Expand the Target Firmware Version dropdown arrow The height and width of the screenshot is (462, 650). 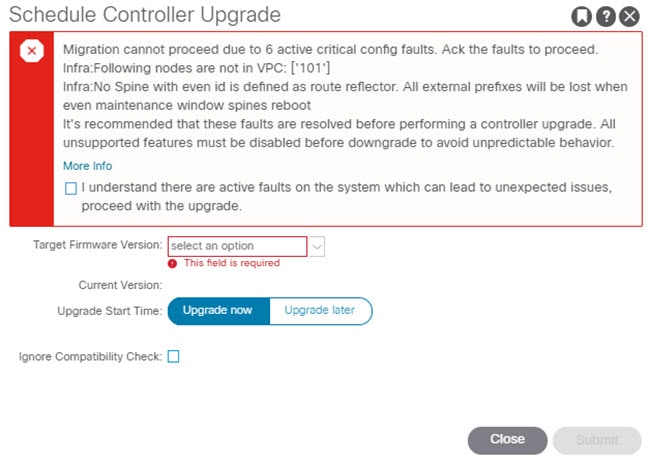pos(317,246)
